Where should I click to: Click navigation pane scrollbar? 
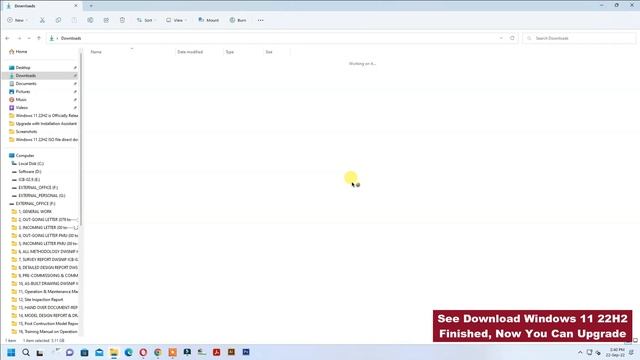pyautogui.click(x=80, y=139)
